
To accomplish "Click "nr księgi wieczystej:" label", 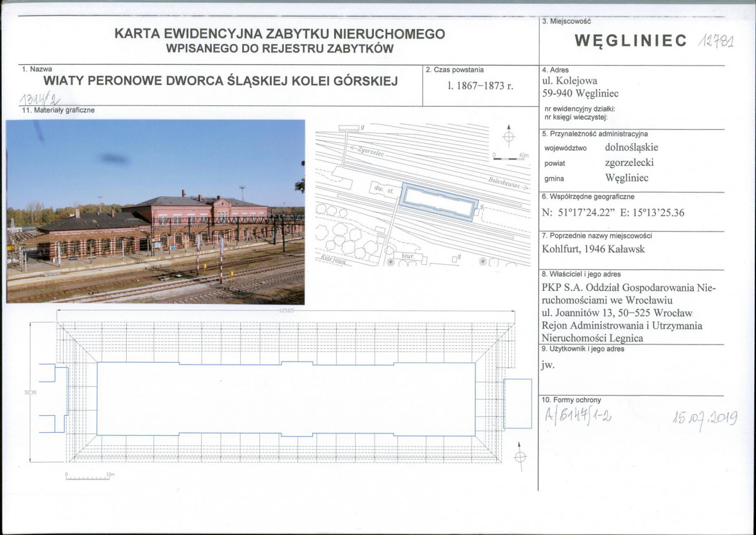I will (x=576, y=117).
